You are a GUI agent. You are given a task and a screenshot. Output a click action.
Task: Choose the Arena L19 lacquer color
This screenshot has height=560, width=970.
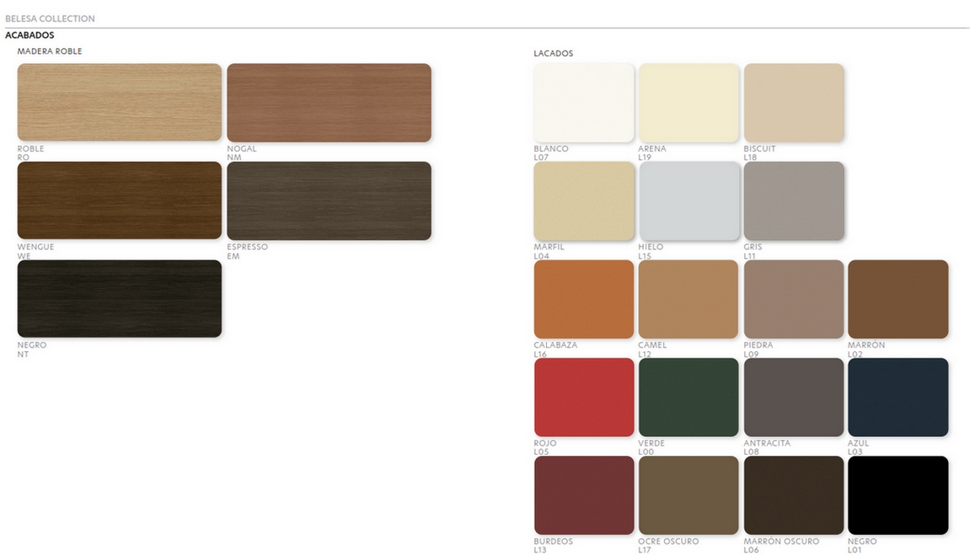pyautogui.click(x=689, y=103)
